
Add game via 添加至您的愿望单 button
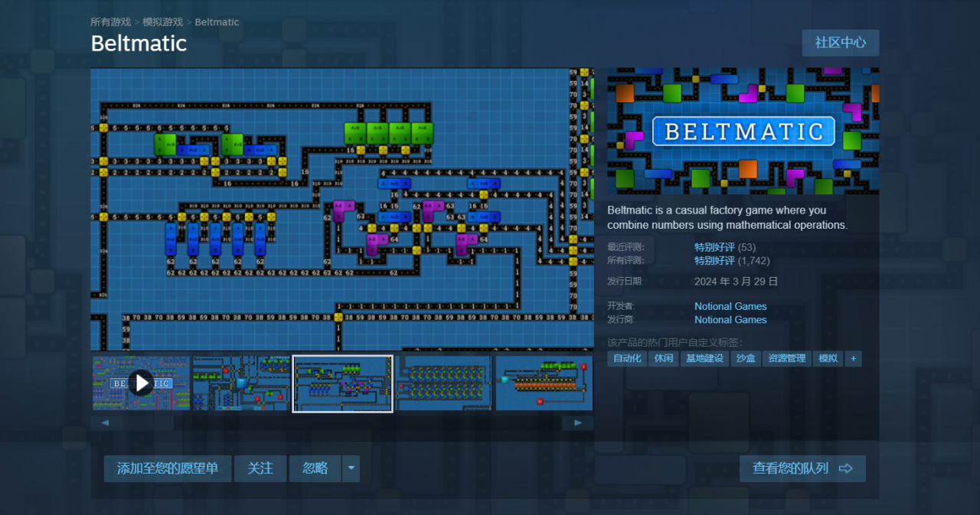pyautogui.click(x=167, y=468)
